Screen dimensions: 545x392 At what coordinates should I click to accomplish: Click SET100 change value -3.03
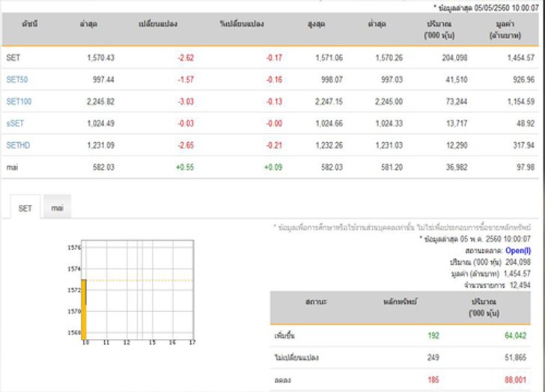186,102
